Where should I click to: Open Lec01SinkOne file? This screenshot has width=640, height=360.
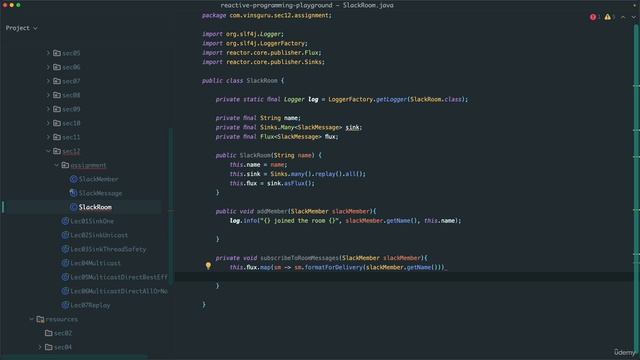click(92, 221)
